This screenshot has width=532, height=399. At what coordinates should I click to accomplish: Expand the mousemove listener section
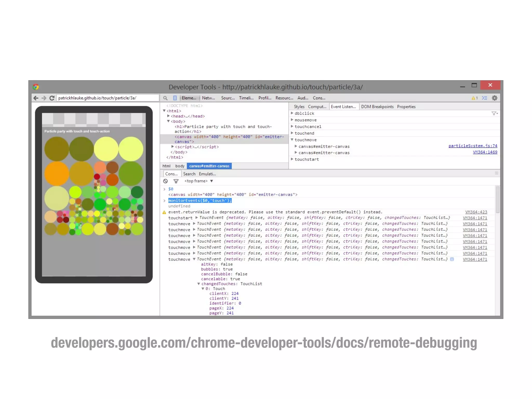coord(292,120)
